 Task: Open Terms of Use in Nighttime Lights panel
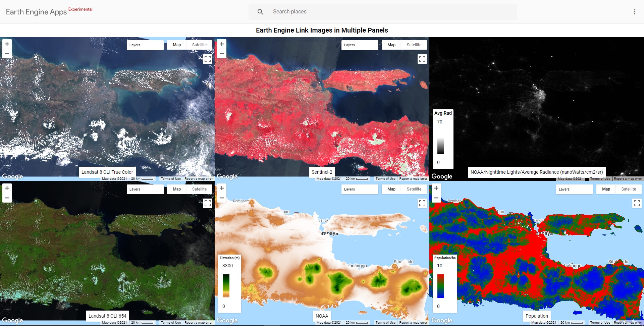pyautogui.click(x=600, y=179)
